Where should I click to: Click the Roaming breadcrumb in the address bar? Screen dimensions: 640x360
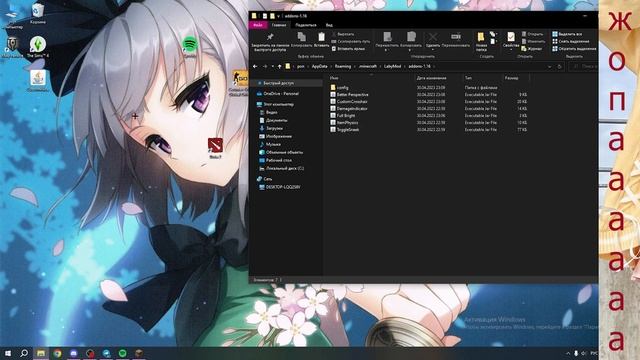coord(343,66)
